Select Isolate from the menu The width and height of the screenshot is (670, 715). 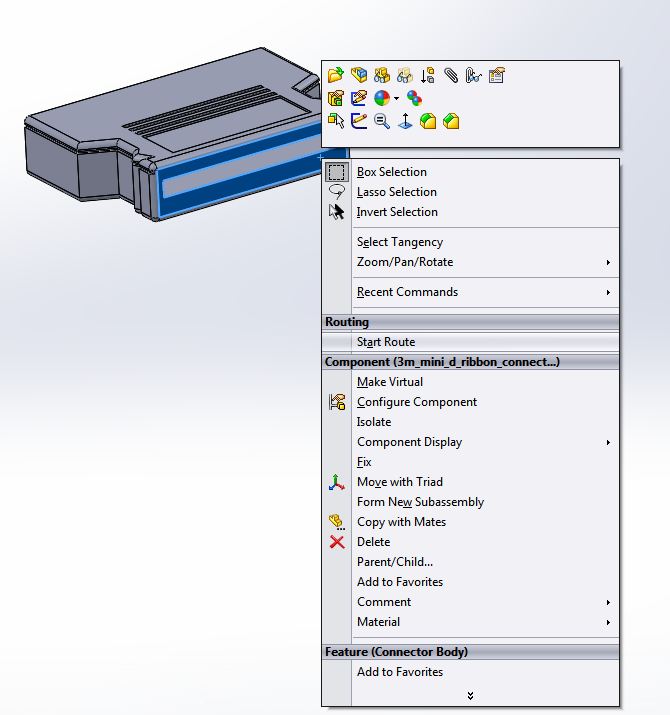point(470,422)
